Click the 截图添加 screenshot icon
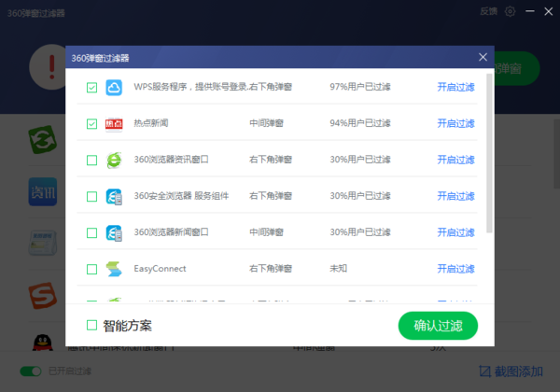 point(484,371)
